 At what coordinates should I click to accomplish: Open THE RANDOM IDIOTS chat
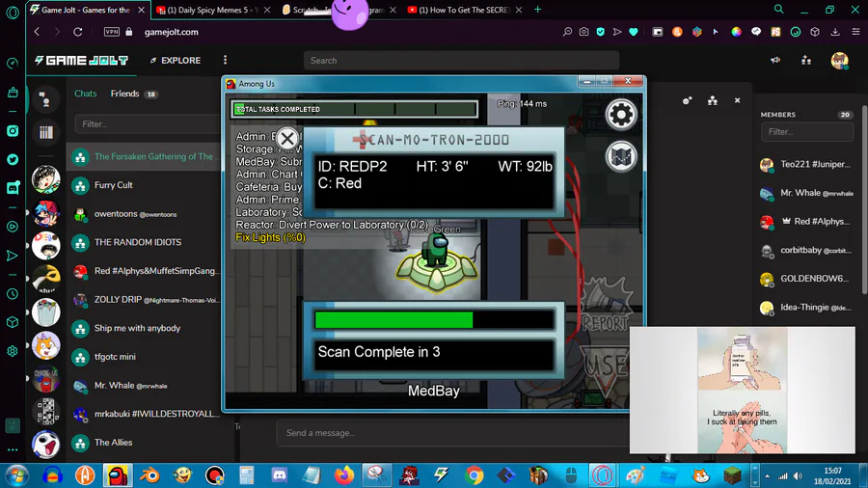[x=144, y=242]
